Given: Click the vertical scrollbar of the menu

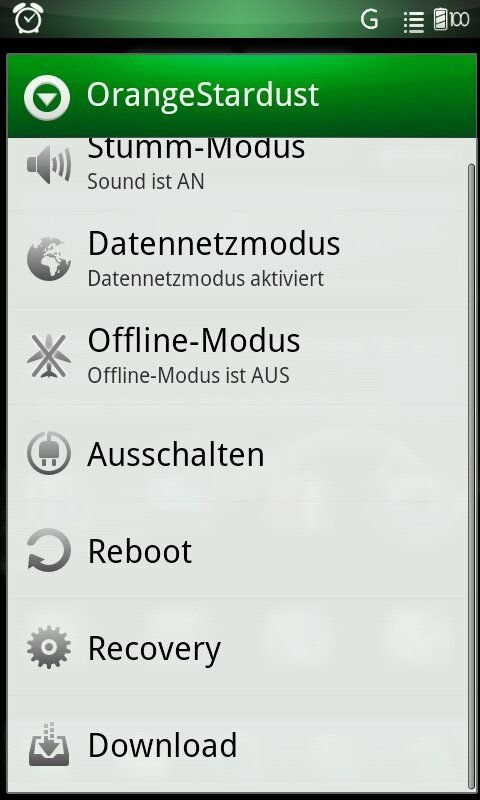Looking at the screenshot, I should tap(472, 477).
